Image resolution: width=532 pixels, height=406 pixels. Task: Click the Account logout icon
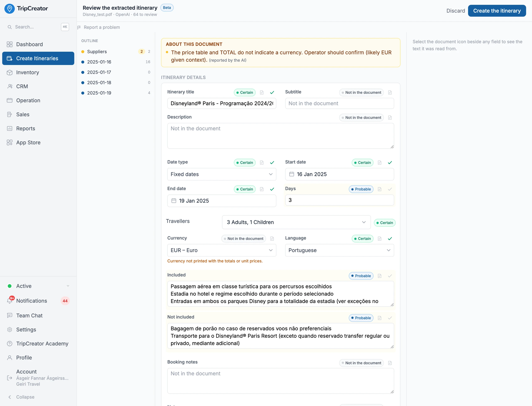pyautogui.click(x=10, y=378)
